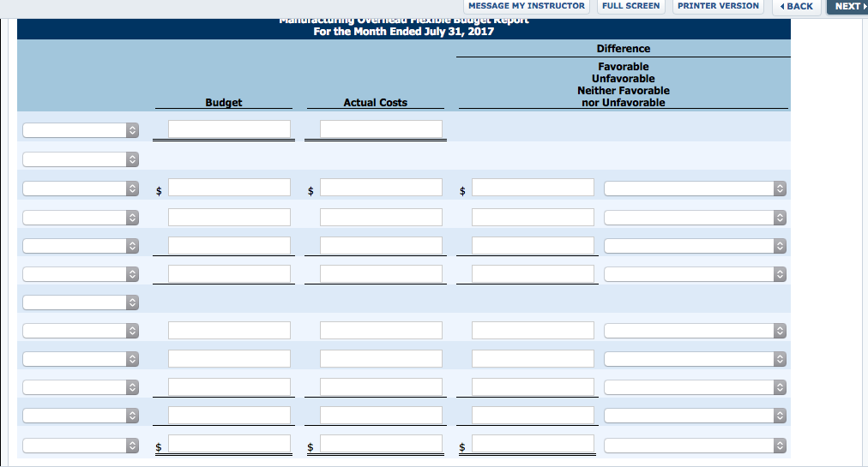Viewport: 868px width, 467px height.
Task: Open the label dropdown in the tenth form row
Action: (81, 386)
